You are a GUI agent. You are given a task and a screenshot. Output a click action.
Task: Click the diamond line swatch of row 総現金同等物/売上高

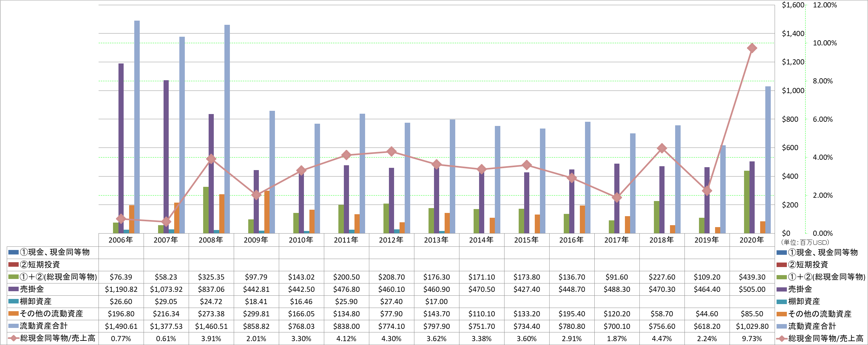tap(14, 338)
